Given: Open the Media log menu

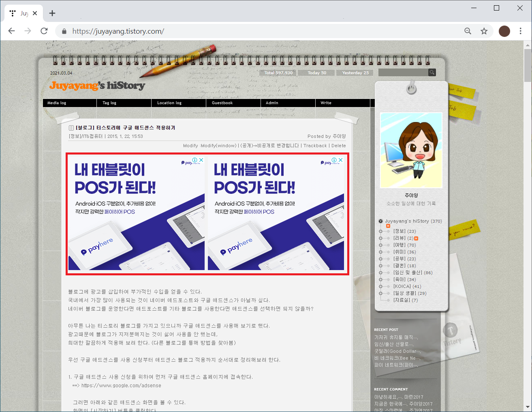Looking at the screenshot, I should tap(57, 103).
